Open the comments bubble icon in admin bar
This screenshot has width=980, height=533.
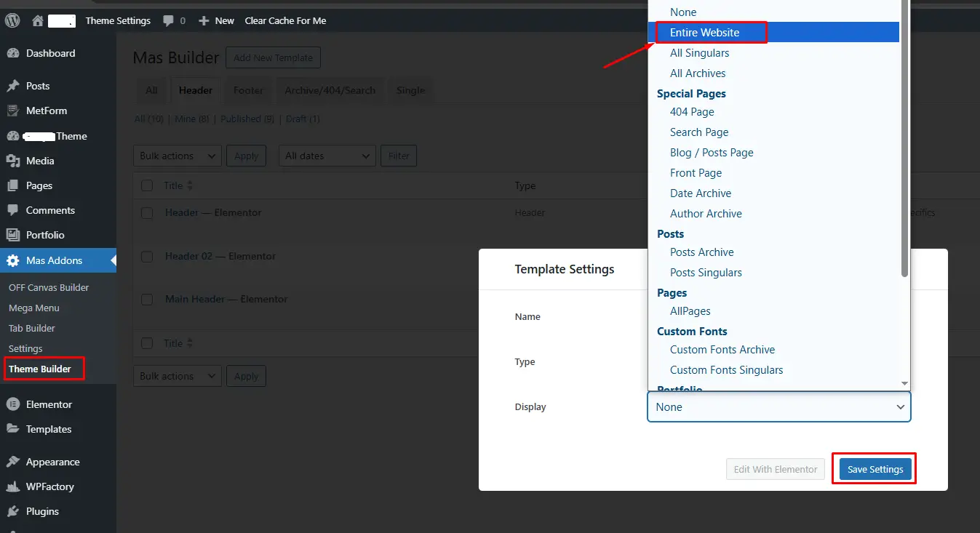[169, 21]
